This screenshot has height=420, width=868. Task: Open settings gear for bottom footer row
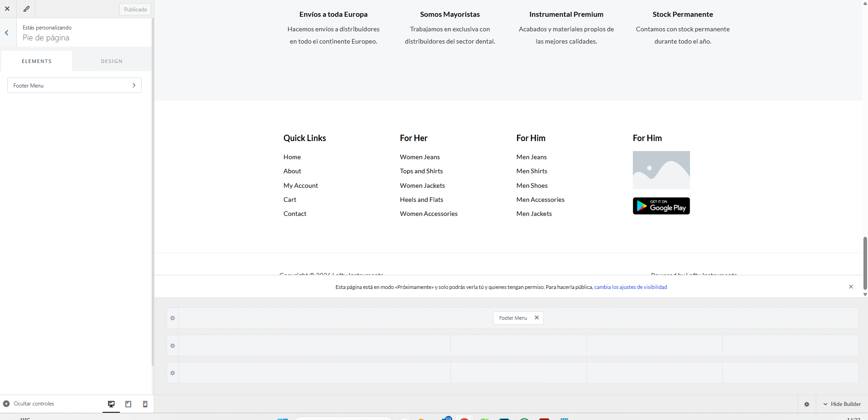[x=173, y=373]
